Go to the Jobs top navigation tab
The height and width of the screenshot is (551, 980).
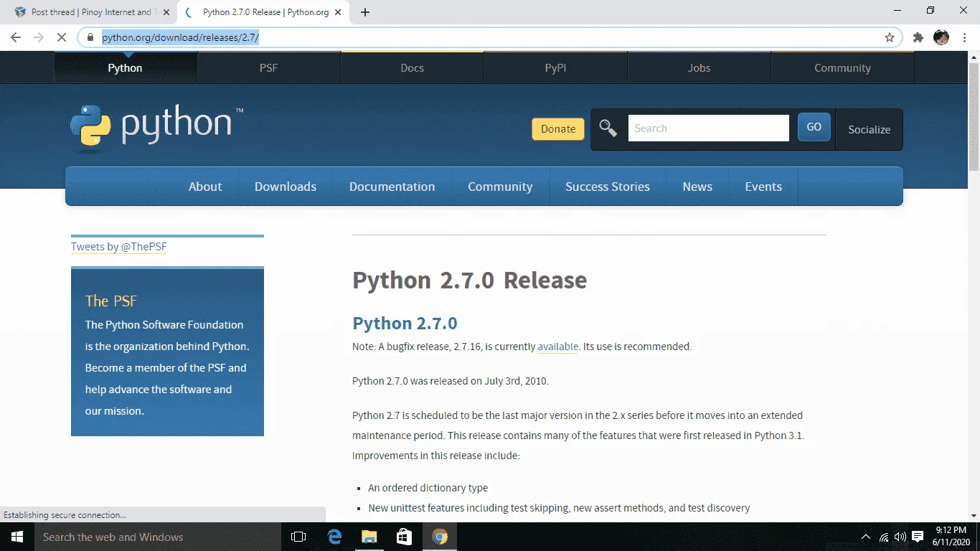point(699,68)
